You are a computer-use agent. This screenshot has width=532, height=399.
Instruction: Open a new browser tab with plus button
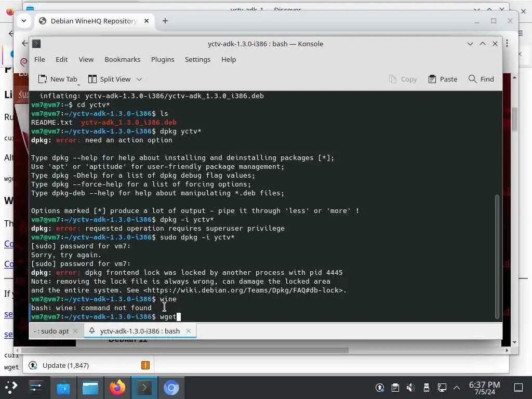pyautogui.click(x=165, y=21)
